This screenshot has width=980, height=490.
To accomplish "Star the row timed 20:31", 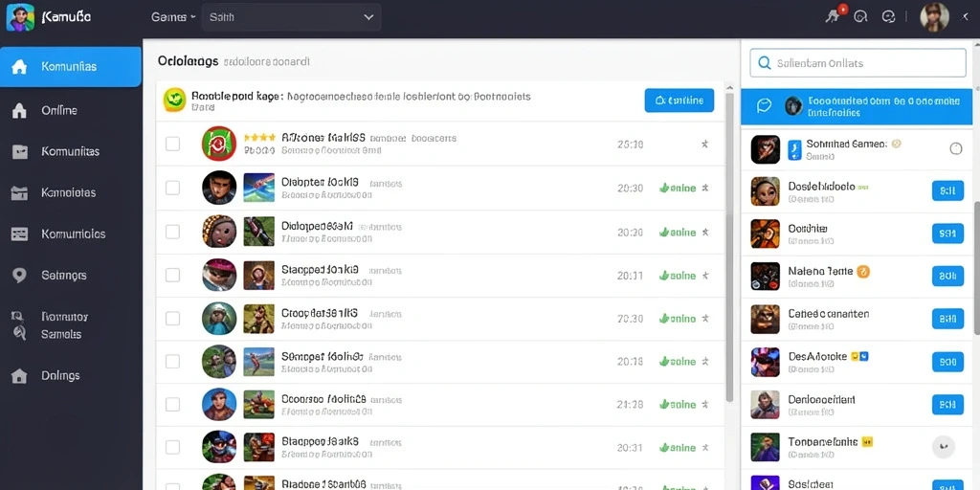I will click(x=705, y=448).
